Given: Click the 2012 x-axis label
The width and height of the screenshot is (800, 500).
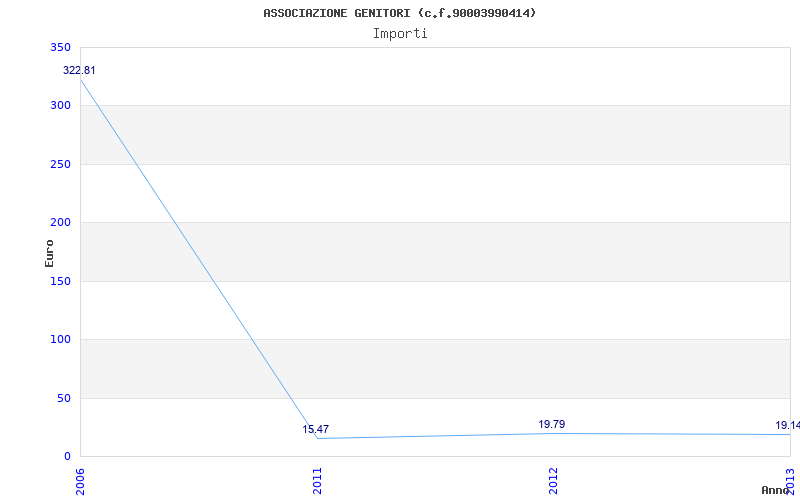Looking at the screenshot, I should [x=554, y=480].
